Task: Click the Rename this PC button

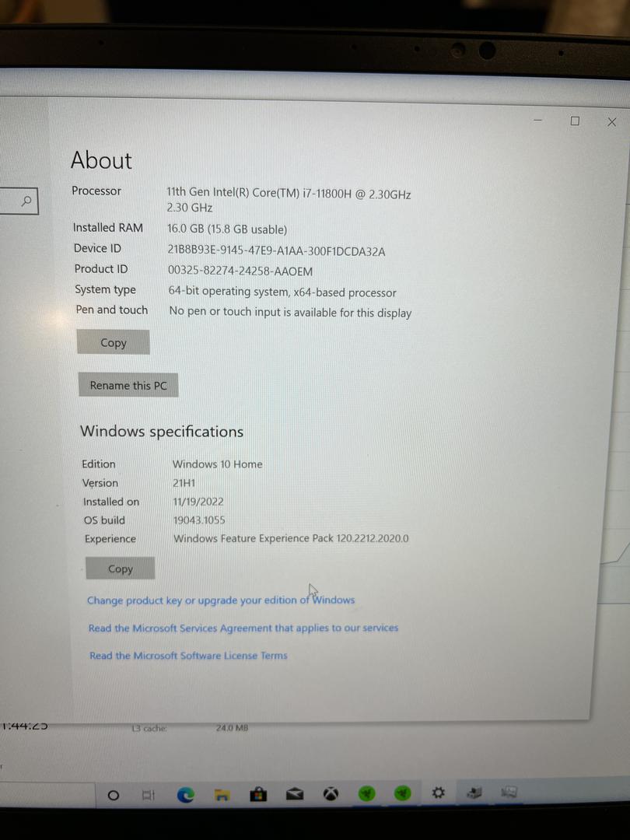Action: (x=128, y=385)
